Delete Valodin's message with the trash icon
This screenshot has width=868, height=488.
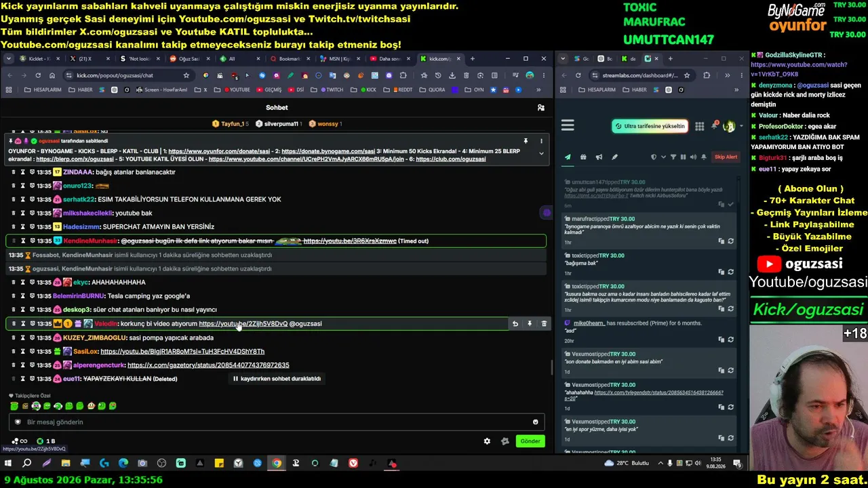[544, 324]
